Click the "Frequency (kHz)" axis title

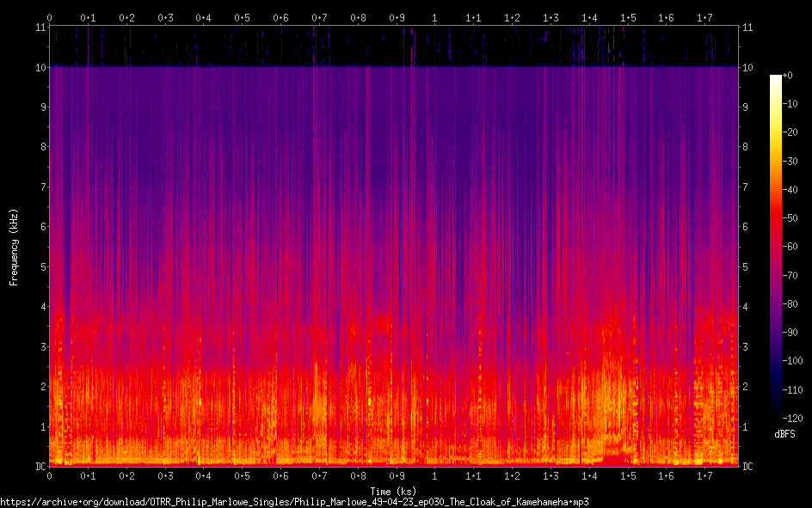click(14, 247)
